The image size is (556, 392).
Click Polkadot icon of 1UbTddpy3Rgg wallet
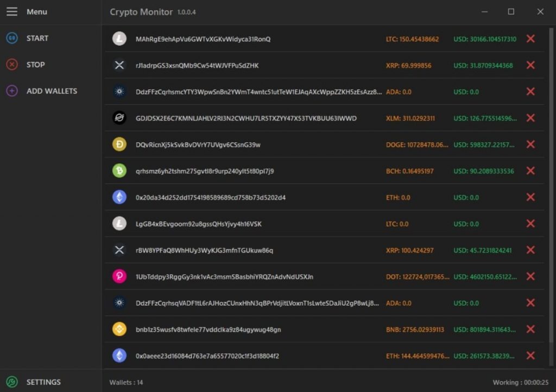click(x=119, y=276)
